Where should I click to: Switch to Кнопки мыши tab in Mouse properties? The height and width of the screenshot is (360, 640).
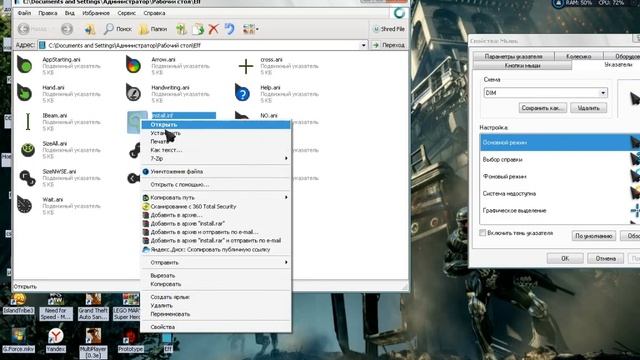522,65
